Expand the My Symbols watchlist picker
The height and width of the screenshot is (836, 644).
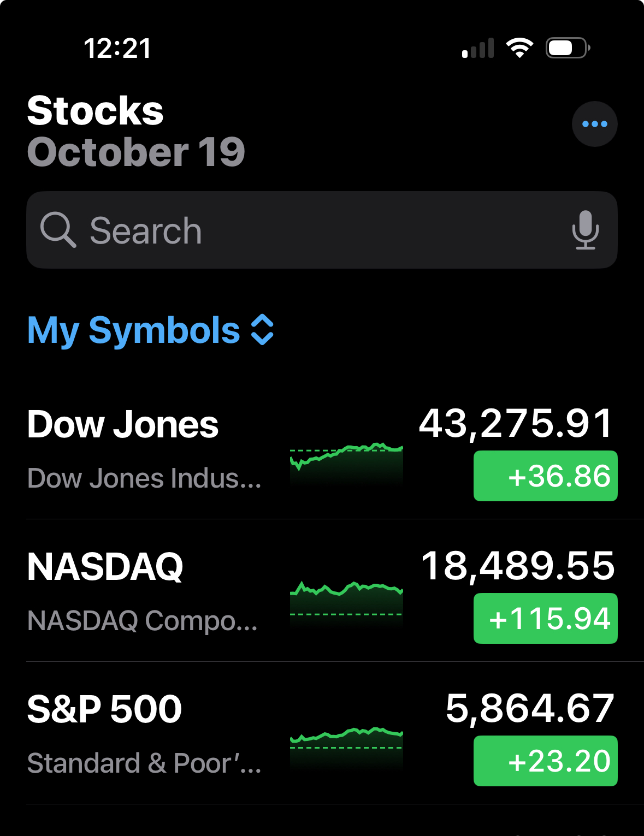150,330
